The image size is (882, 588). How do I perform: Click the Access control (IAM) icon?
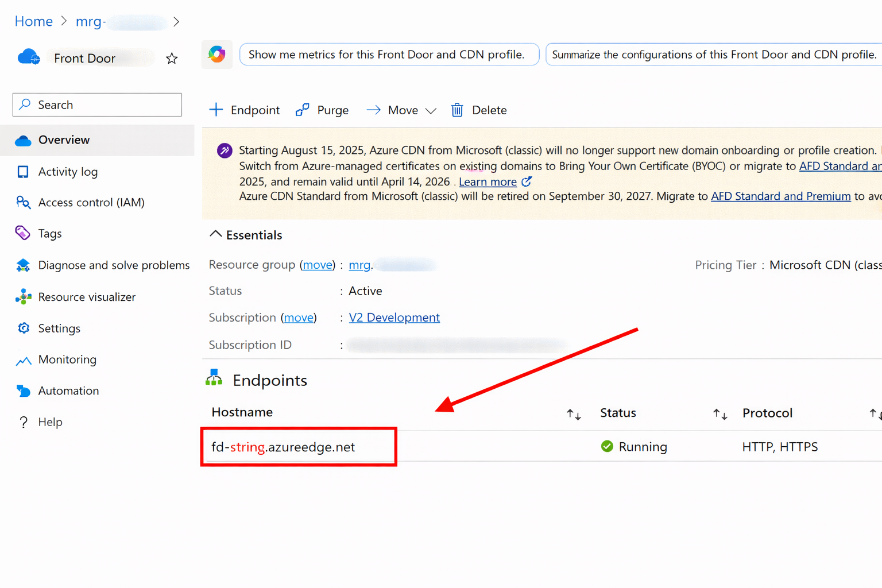click(x=23, y=202)
